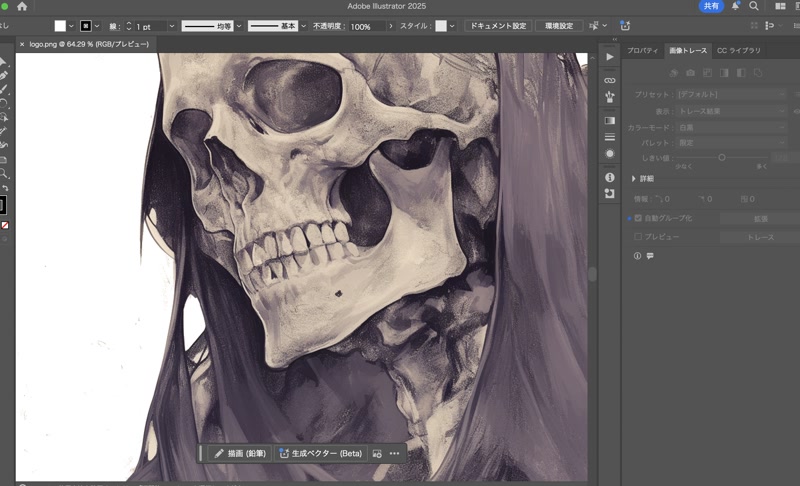Open the stroke color dropdown arrow
Image resolution: width=800 pixels, height=486 pixels.
pyautogui.click(x=96, y=26)
